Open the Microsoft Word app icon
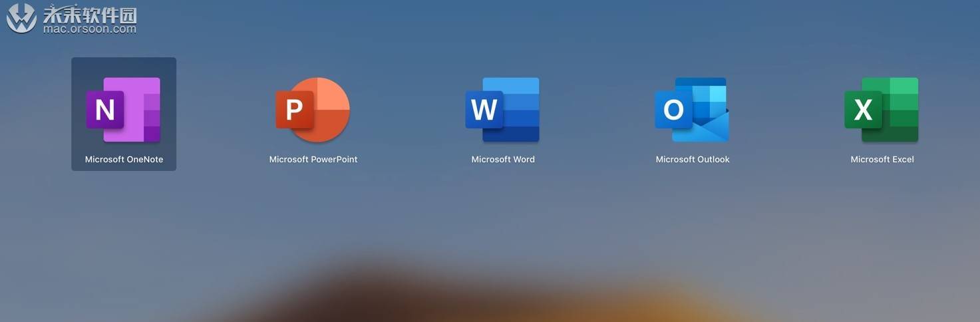 tap(502, 110)
